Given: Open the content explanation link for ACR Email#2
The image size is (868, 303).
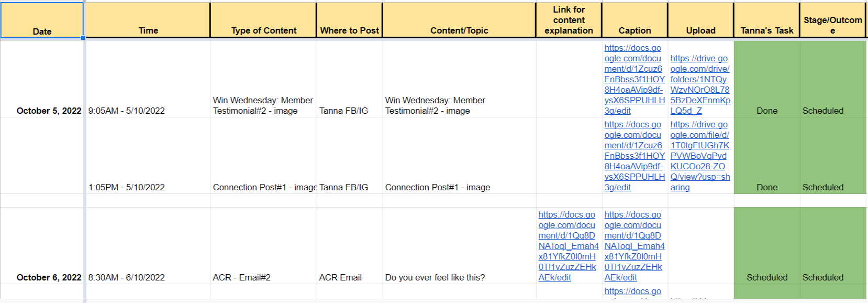Looking at the screenshot, I should pyautogui.click(x=568, y=246).
